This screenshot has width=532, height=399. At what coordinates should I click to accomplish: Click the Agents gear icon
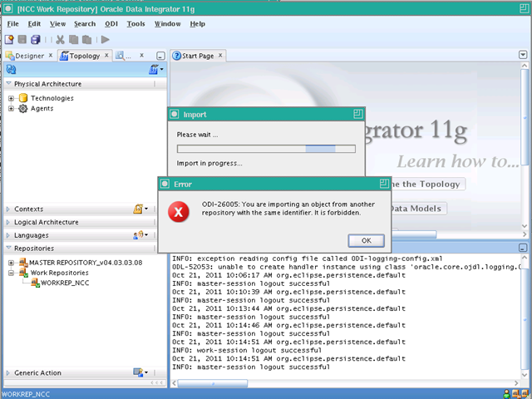(23, 109)
